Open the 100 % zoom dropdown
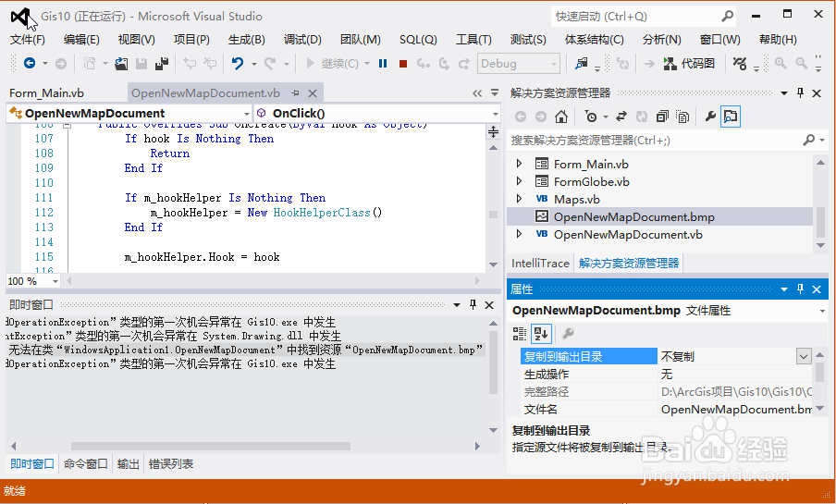The image size is (836, 504). click(55, 281)
